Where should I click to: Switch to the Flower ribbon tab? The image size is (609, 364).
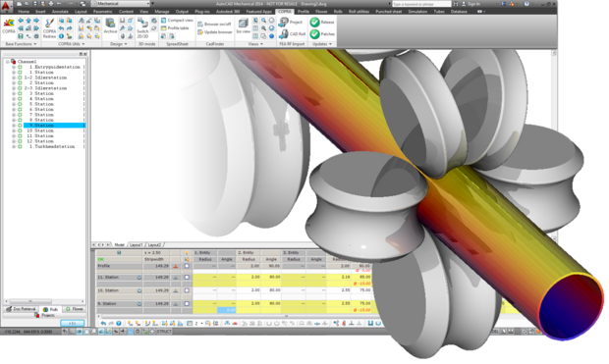[x=321, y=11]
